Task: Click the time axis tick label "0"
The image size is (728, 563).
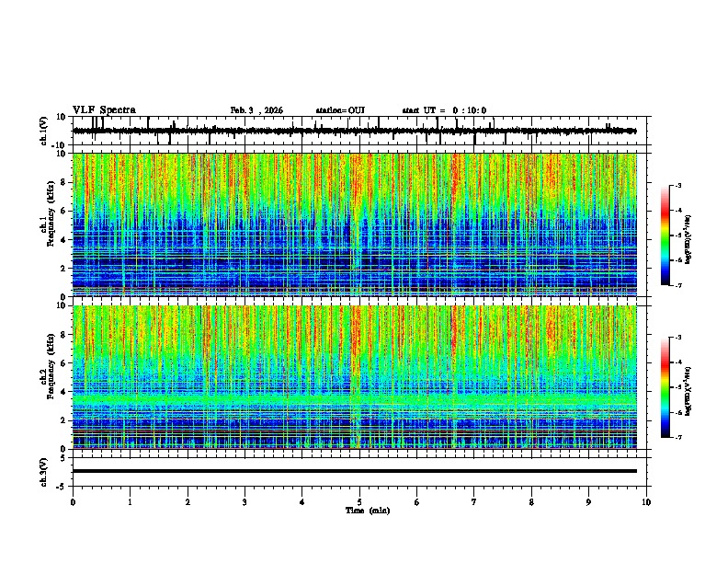Action: pos(73,502)
